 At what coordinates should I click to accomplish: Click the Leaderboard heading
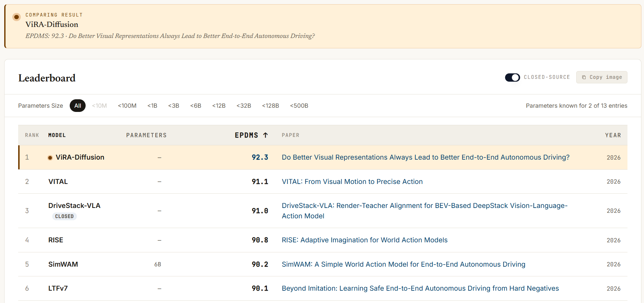pos(47,78)
